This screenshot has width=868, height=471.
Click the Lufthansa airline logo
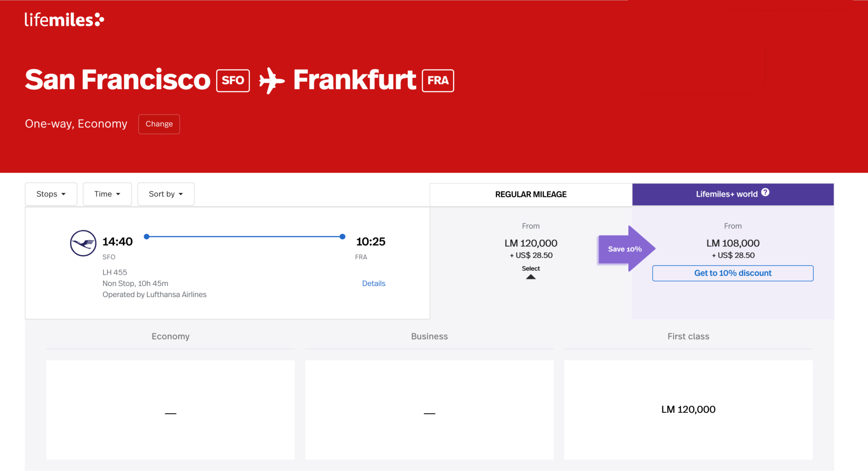point(83,243)
